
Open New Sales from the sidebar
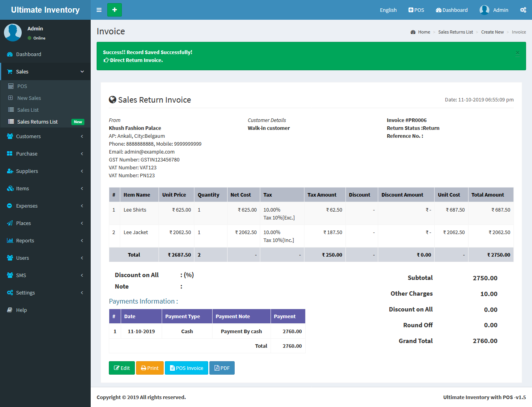coord(29,98)
